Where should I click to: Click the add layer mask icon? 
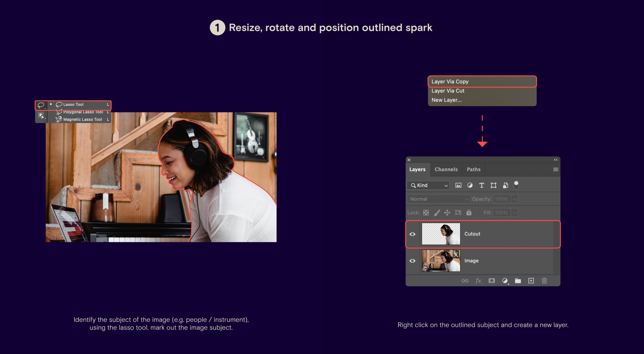click(x=492, y=281)
